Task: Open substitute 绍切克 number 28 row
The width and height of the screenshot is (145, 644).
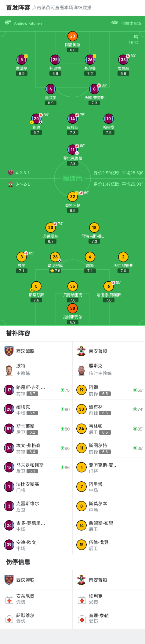Action: click(x=36, y=409)
